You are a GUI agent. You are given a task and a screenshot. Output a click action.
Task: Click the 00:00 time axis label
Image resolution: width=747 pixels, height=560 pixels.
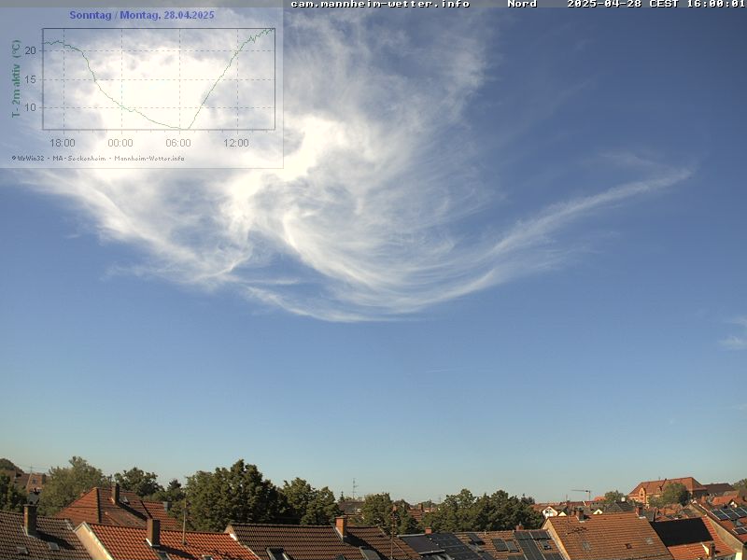120,143
